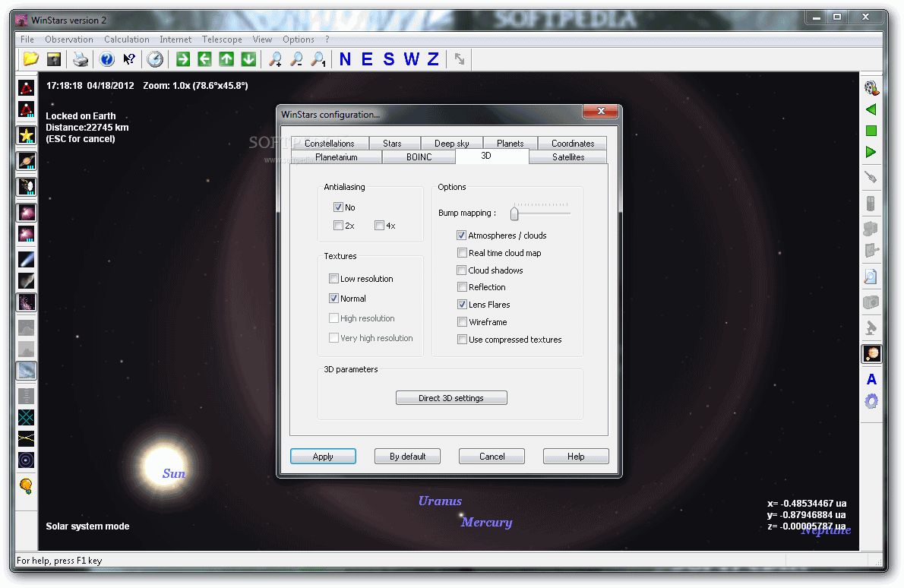Image resolution: width=904 pixels, height=588 pixels.
Task: Click the Apply button
Action: coord(323,456)
